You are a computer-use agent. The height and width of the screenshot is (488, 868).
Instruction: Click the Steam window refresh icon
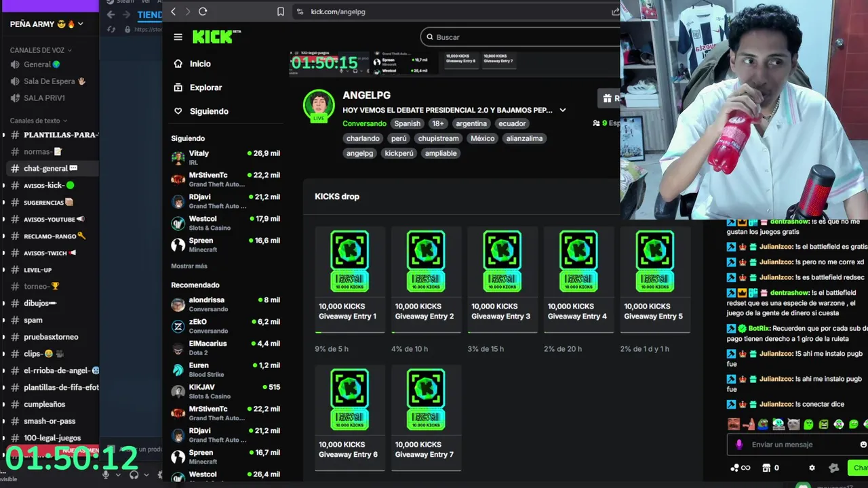112,29
